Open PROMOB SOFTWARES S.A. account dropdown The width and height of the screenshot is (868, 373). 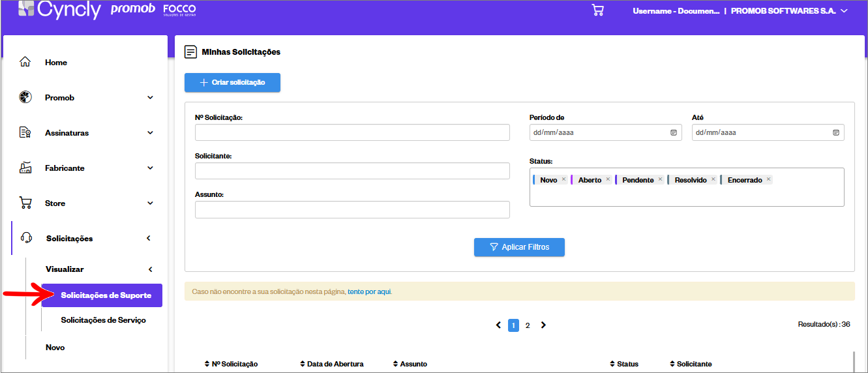coord(789,11)
